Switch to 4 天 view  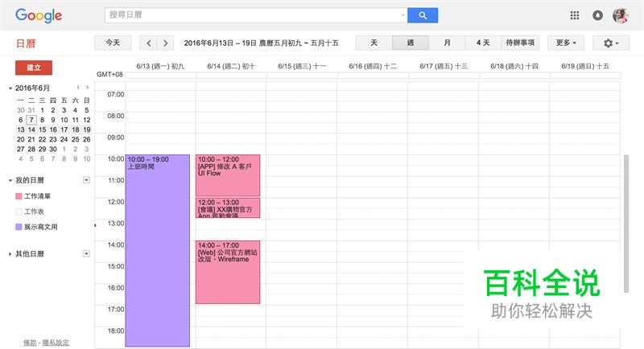(x=483, y=43)
